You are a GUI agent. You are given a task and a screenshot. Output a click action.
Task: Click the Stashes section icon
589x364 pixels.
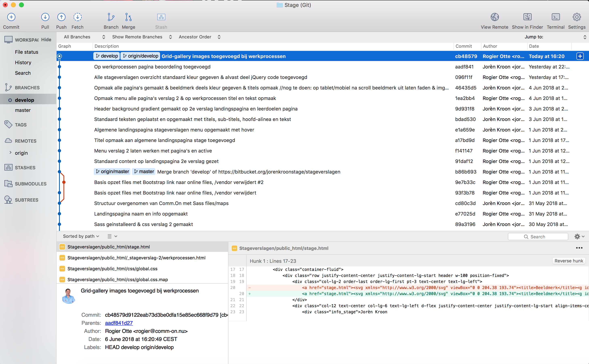(x=8, y=167)
